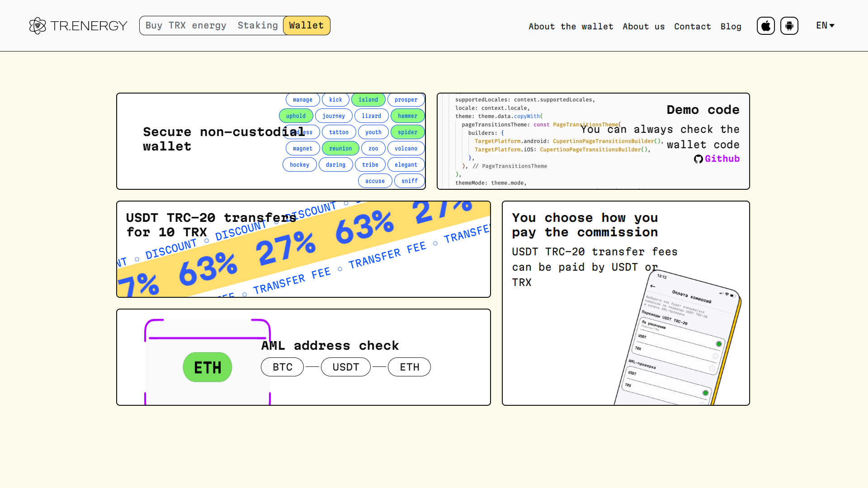Image resolution: width=868 pixels, height=488 pixels.
Task: Click the green ETH badge in scanner
Action: coord(208,367)
